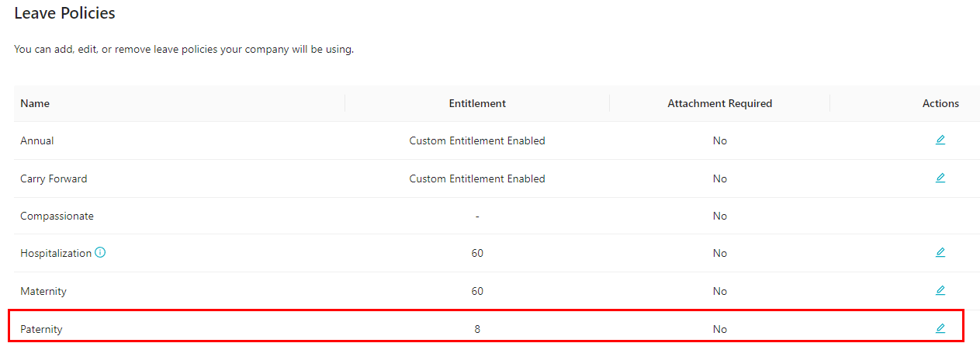Click the Paternity policy name
This screenshot has width=980, height=343.
(x=41, y=329)
